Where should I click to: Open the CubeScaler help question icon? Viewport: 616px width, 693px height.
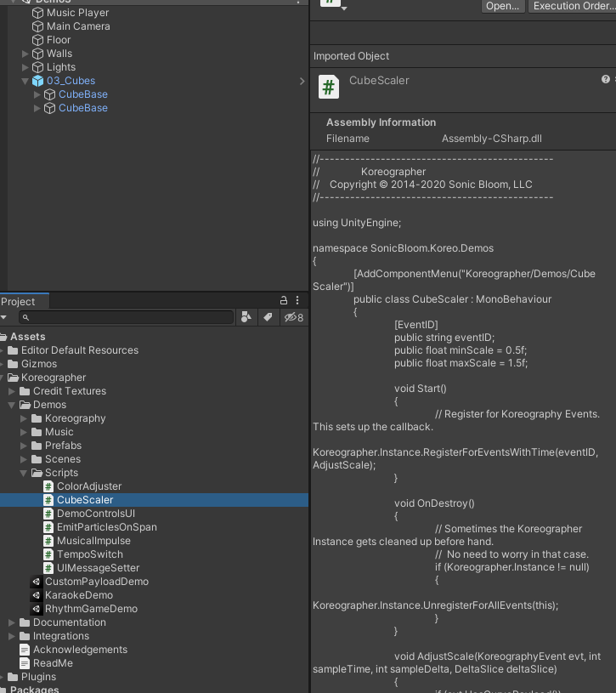[x=606, y=79]
